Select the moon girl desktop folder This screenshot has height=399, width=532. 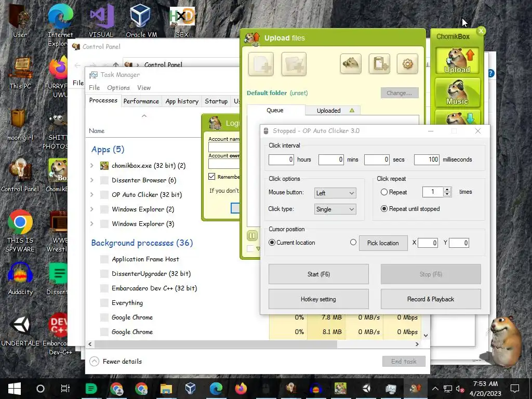20,125
